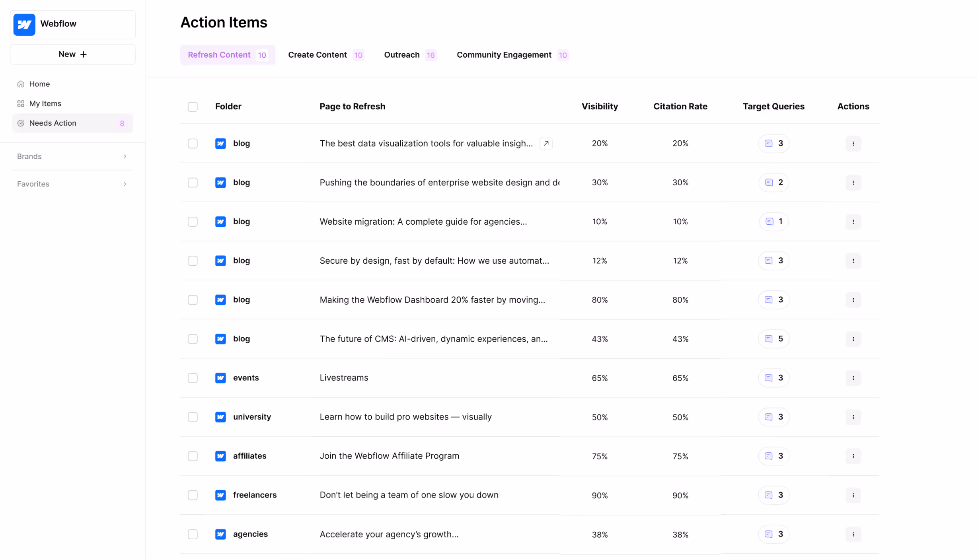Open Home in the sidebar
Image resolution: width=978 pixels, height=560 pixels.
(39, 84)
